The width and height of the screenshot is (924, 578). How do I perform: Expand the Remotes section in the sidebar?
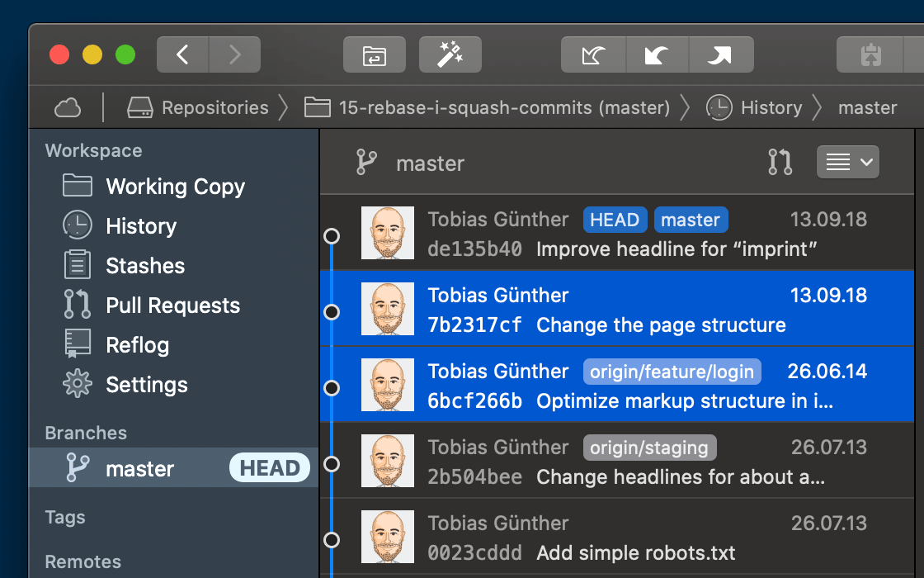[82, 561]
